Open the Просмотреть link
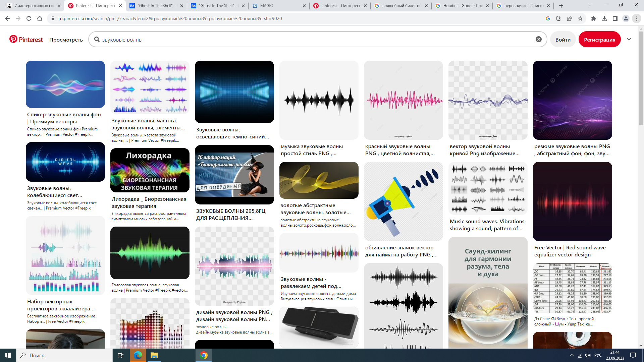This screenshot has height=362, width=644. (66, 40)
